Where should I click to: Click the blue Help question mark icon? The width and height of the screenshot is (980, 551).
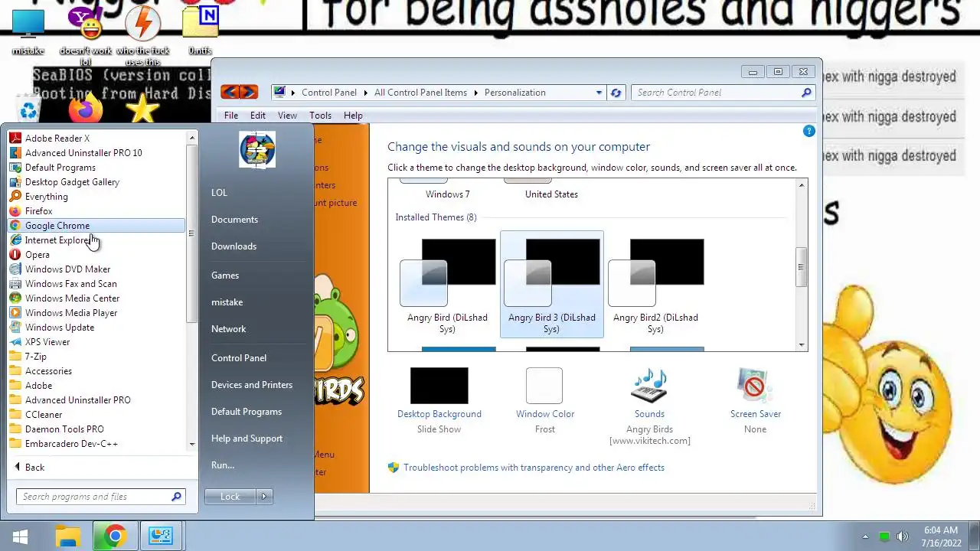click(x=808, y=132)
